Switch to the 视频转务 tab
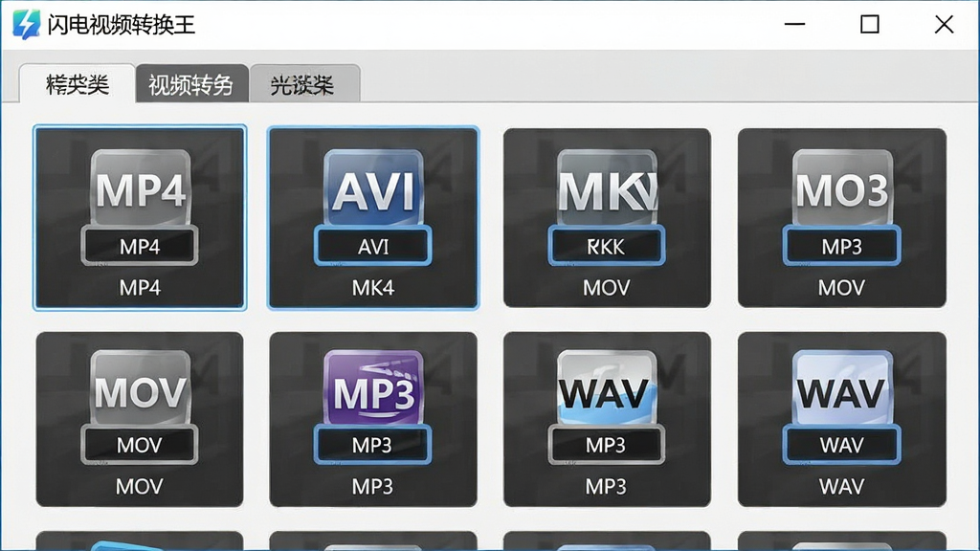This screenshot has width=980, height=551. coord(191,84)
